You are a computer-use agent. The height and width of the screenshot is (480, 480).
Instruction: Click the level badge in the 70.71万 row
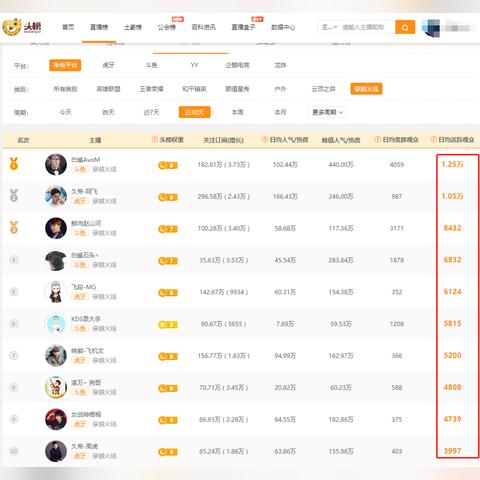[168, 388]
